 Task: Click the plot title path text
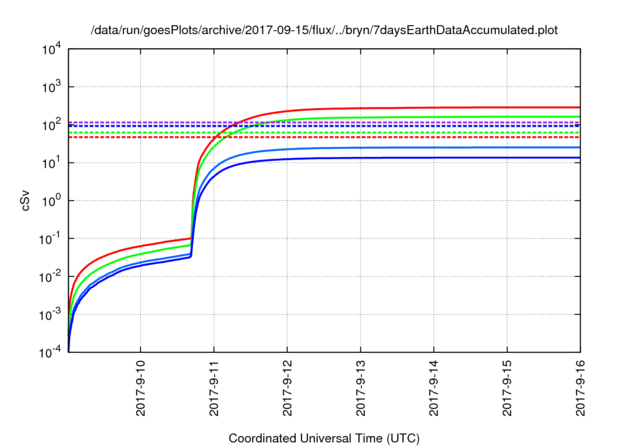tap(324, 30)
